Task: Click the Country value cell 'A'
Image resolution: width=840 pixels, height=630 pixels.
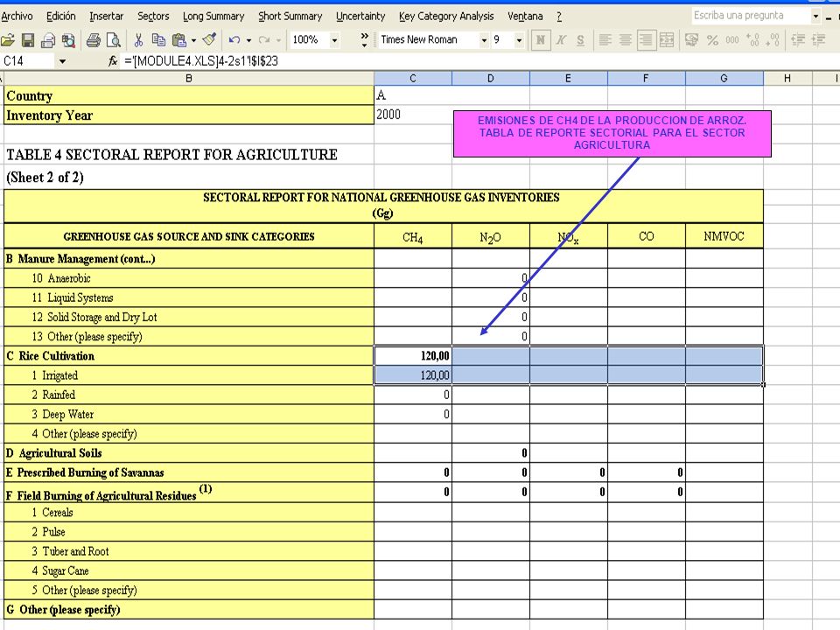Action: [x=413, y=95]
